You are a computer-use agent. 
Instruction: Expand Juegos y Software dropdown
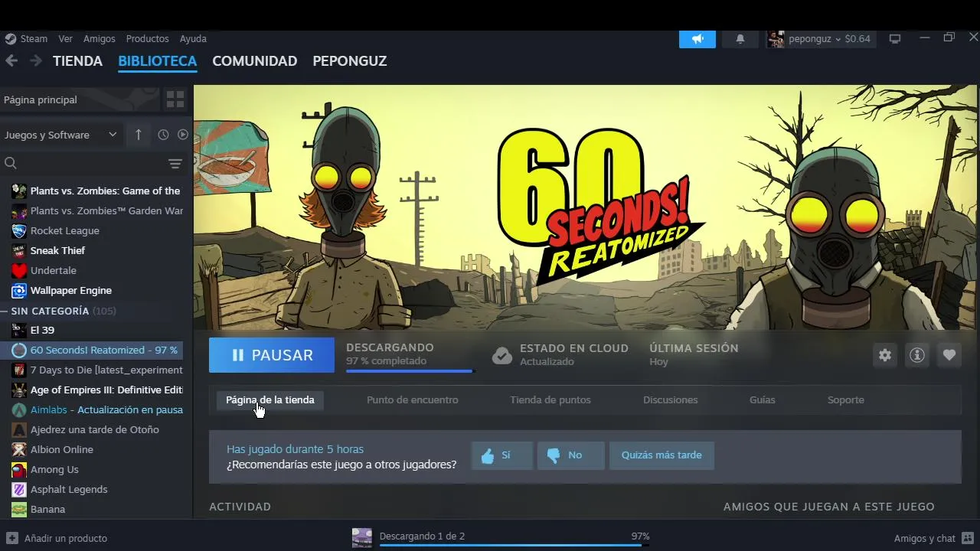(x=60, y=135)
